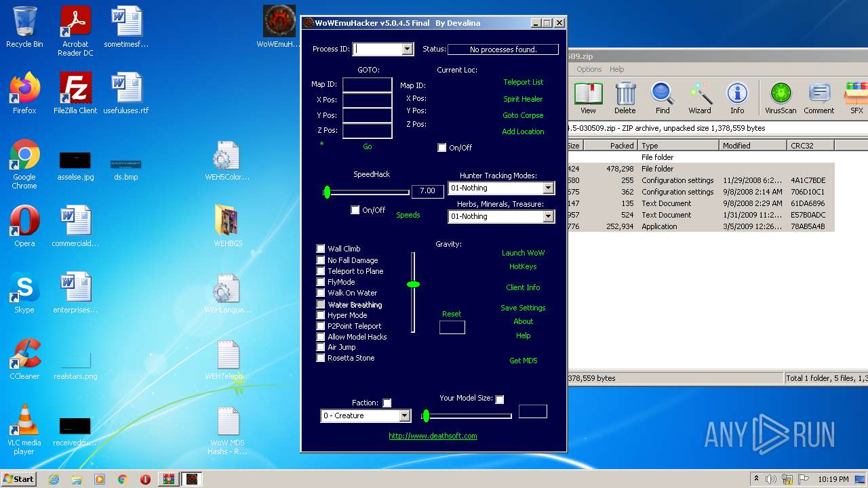The image size is (868, 488).
Task: Select the Skype desktop shortcut
Action: 24,293
